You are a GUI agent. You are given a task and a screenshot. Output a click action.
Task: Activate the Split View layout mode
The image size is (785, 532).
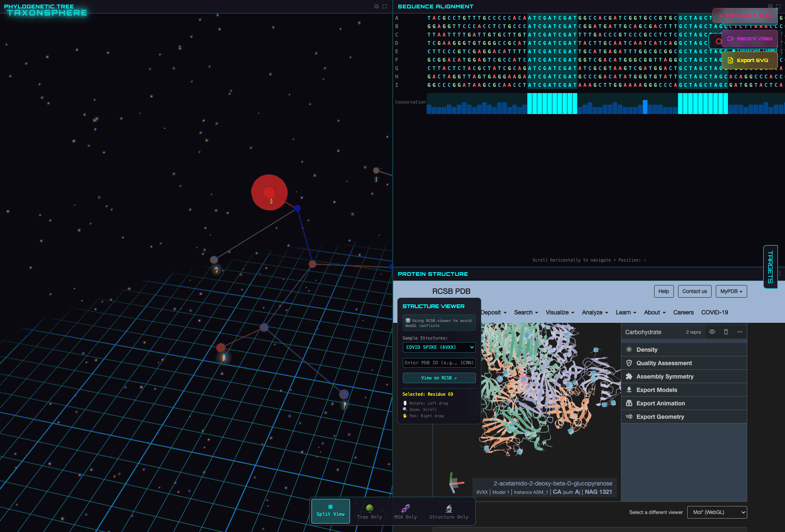point(331,511)
